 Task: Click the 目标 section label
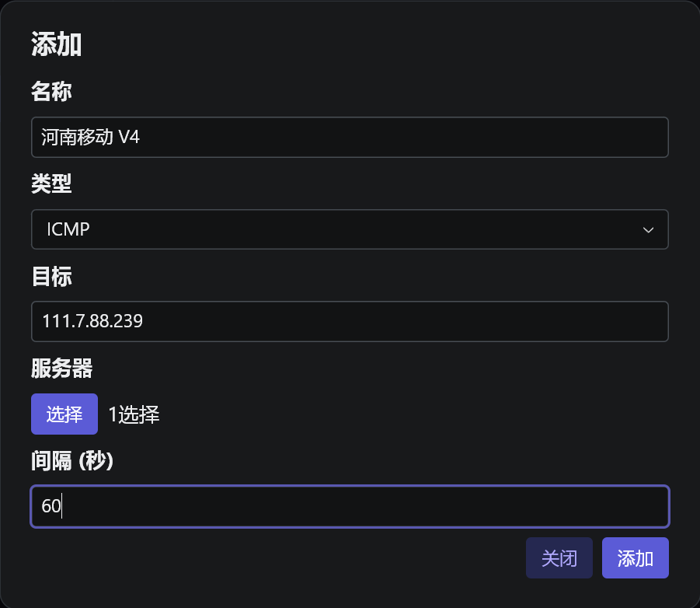click(x=51, y=277)
